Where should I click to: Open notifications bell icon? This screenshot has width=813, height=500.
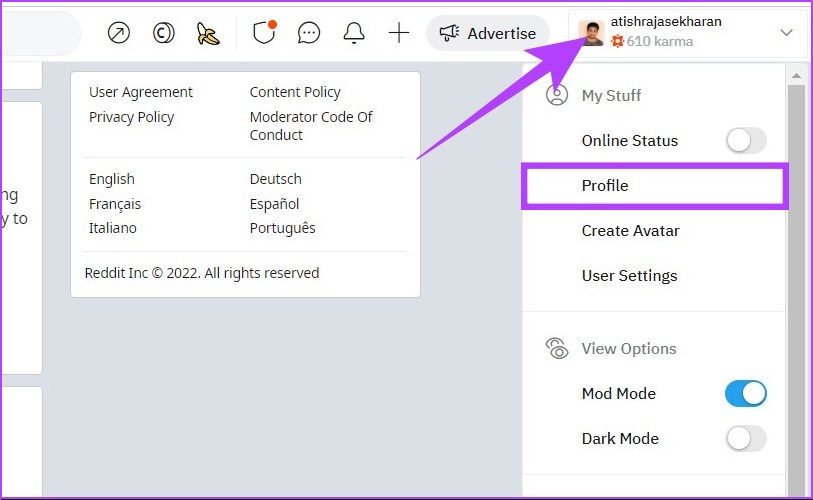coord(354,33)
